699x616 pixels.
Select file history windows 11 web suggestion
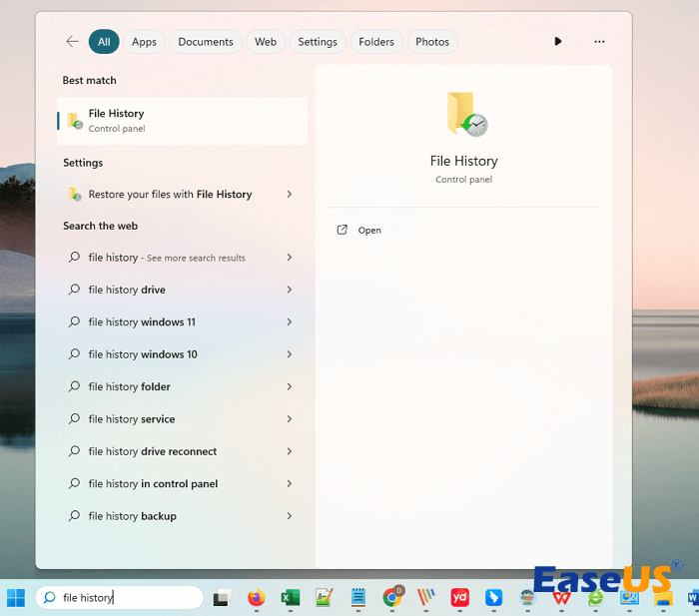142,322
